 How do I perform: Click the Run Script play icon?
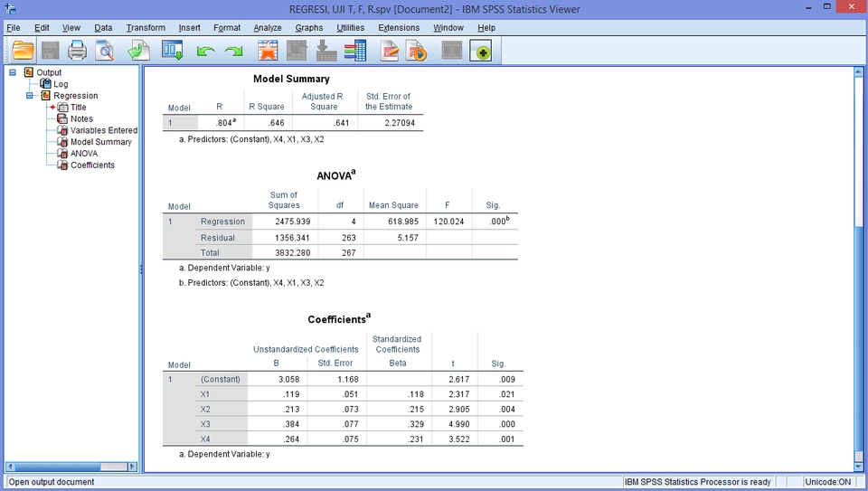tap(416, 51)
